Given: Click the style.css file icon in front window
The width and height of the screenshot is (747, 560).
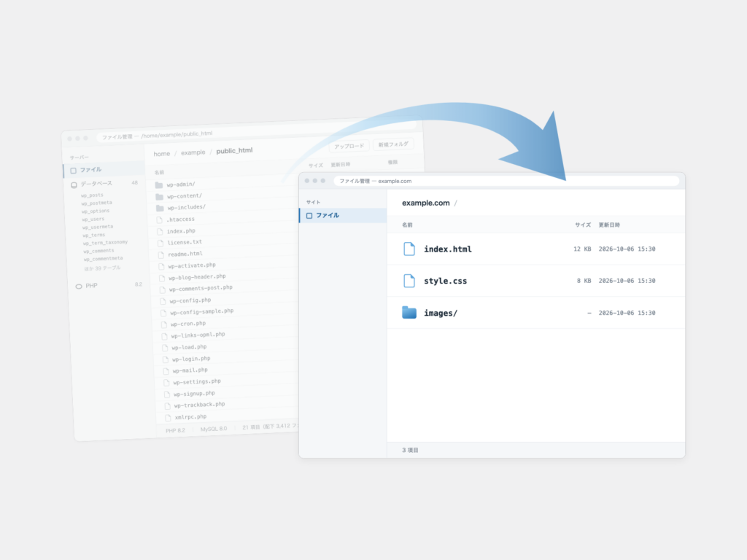Looking at the screenshot, I should point(409,281).
